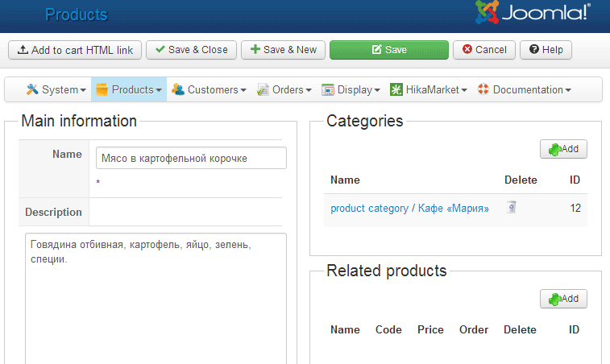
Task: Click the Display window icon
Action: (x=328, y=90)
